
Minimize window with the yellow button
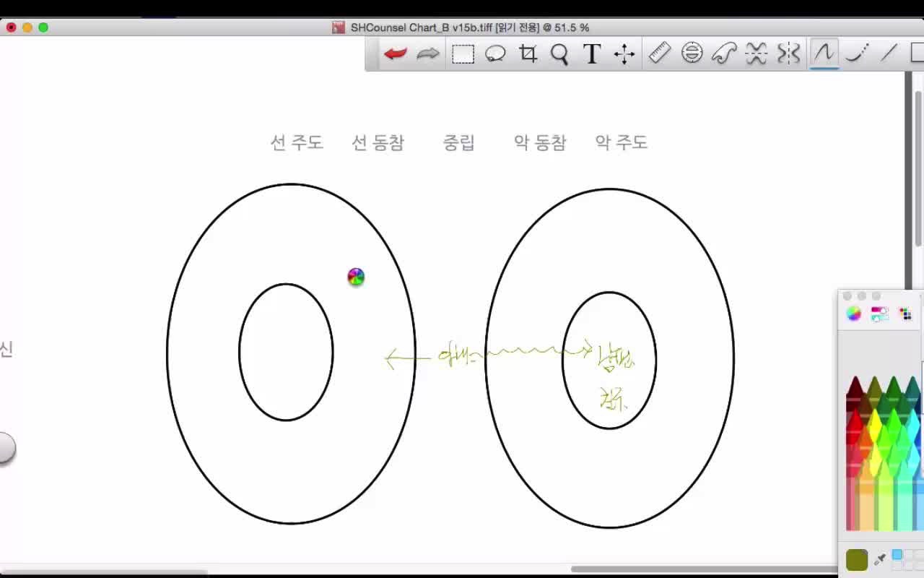pyautogui.click(x=27, y=27)
